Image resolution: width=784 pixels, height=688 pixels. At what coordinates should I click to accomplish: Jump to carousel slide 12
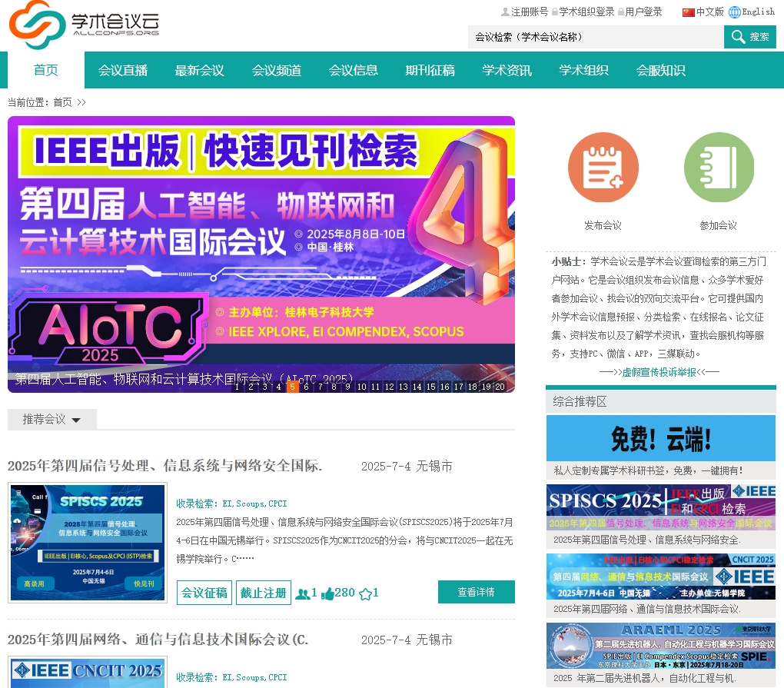point(390,387)
